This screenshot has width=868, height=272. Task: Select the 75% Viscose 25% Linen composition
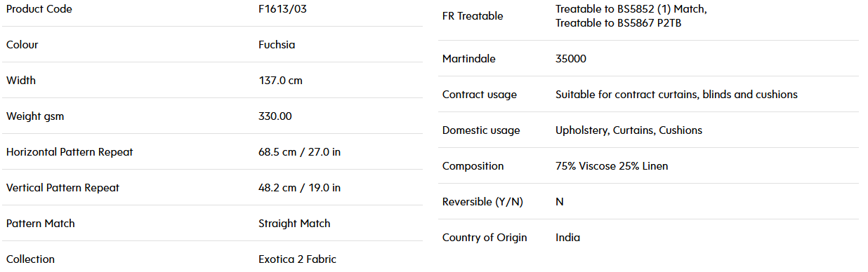click(612, 166)
